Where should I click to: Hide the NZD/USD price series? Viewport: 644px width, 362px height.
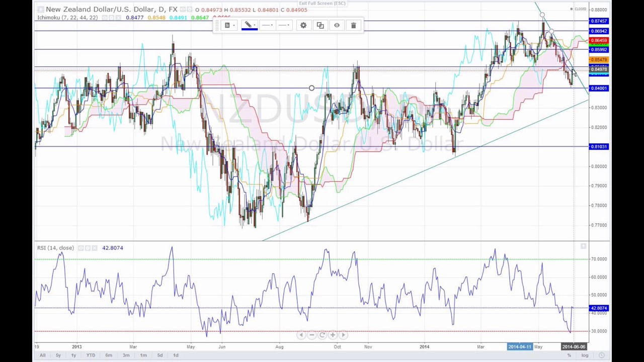point(183,10)
